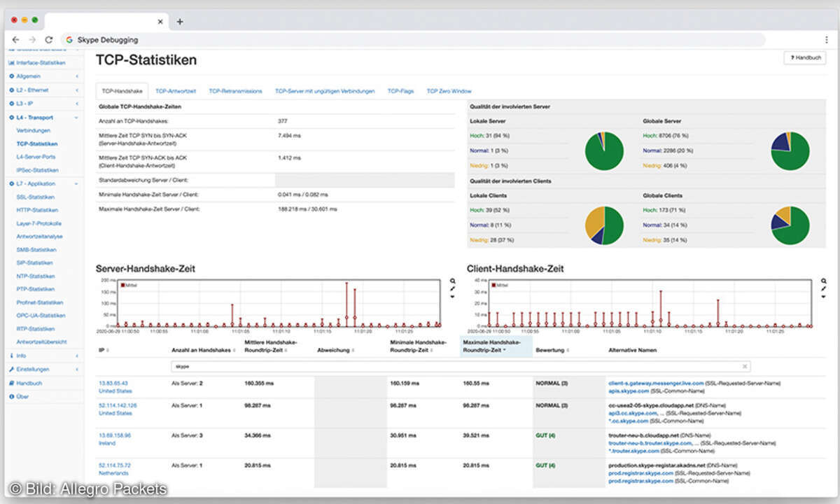Click the info icon in sidebar
The image size is (840, 504).
click(12, 356)
